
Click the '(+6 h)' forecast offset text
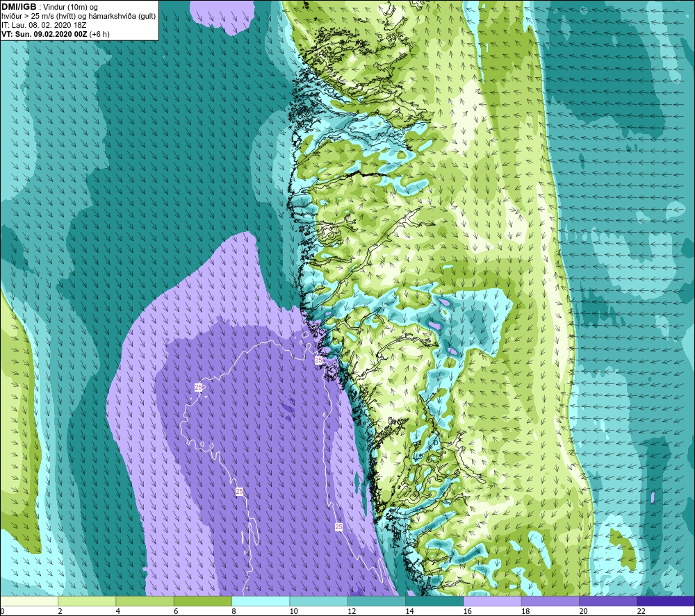tap(99, 34)
